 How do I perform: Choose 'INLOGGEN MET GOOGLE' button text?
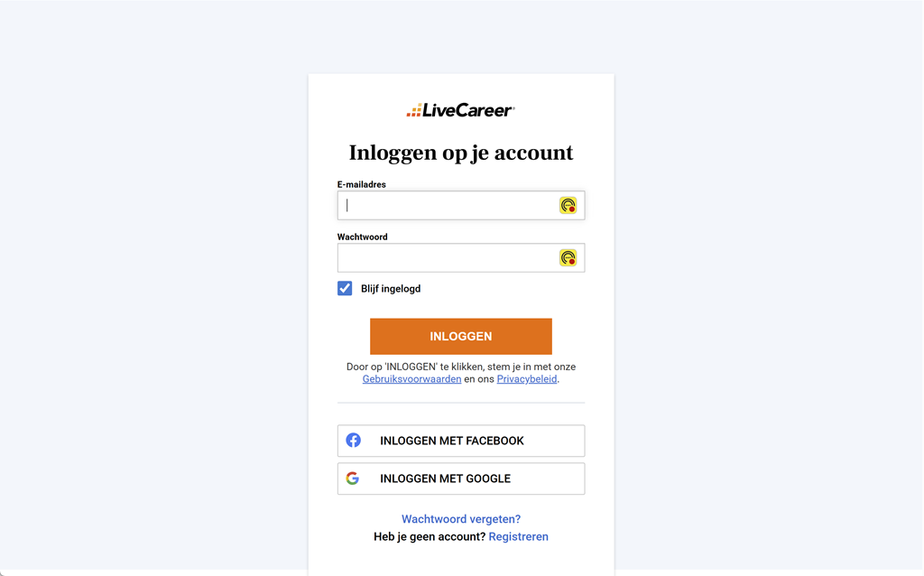[x=445, y=478]
